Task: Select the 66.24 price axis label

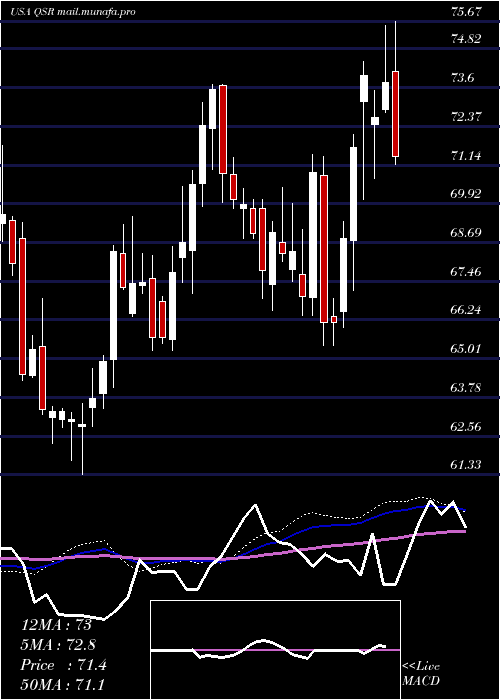Action: (466, 310)
